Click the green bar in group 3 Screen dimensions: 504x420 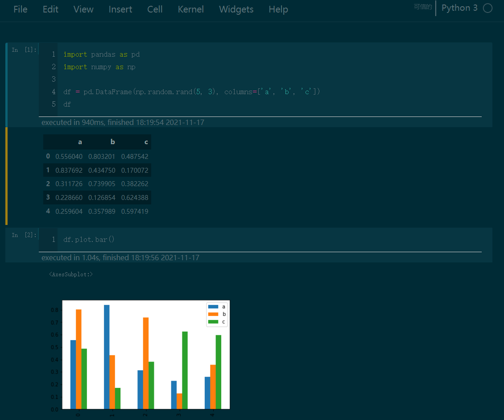point(185,370)
